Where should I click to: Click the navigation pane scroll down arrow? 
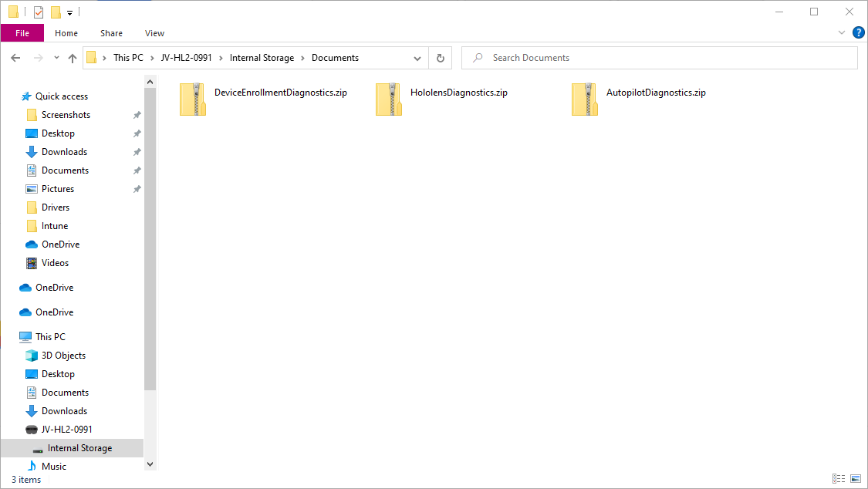coord(150,464)
